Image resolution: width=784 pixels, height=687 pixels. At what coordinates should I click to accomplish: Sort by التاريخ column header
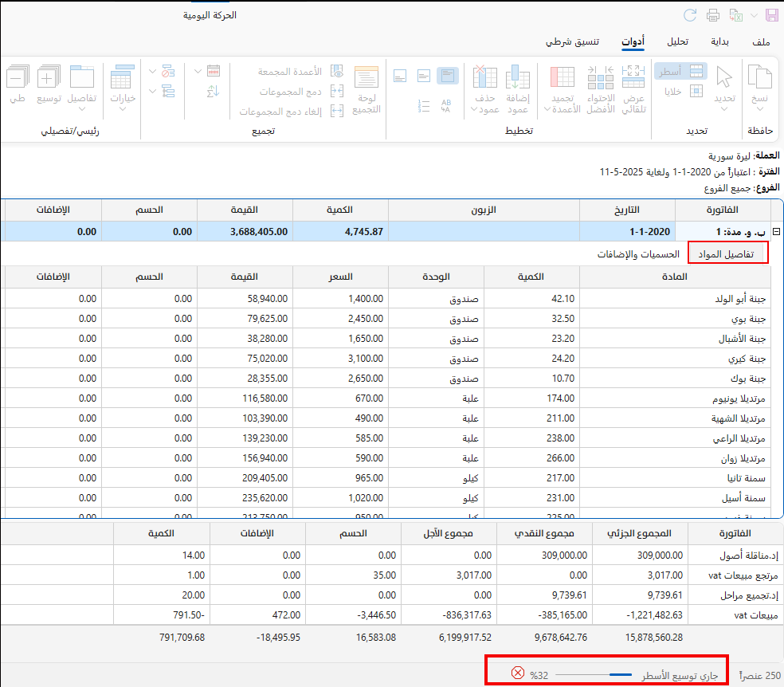pyautogui.click(x=627, y=210)
